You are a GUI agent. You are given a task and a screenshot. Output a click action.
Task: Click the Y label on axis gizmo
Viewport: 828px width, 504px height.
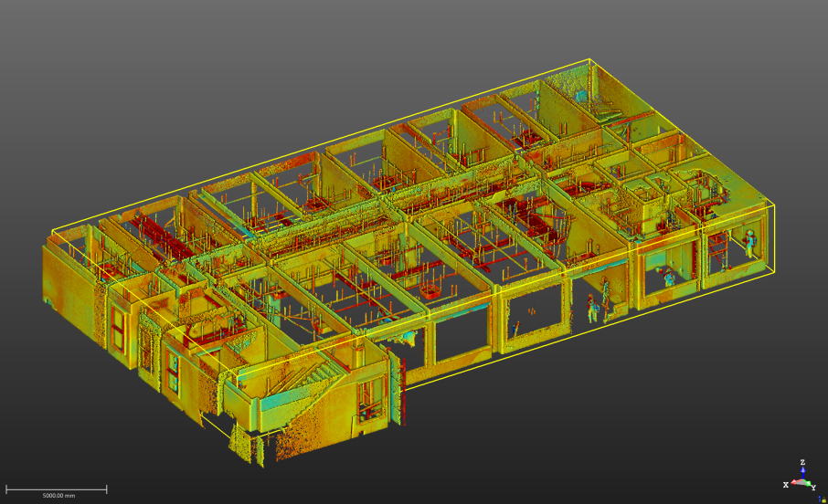pos(813,488)
